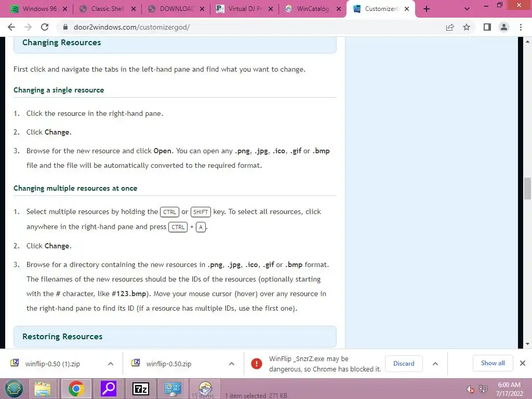Viewport: 532px width, 399px height.
Task: Close the Windows 96 tab
Action: 65,9
